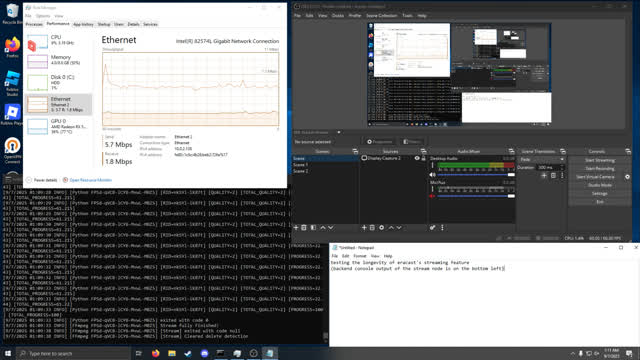The width and height of the screenshot is (640, 360).
Task: Open OBS Settings button
Action: tap(600, 193)
